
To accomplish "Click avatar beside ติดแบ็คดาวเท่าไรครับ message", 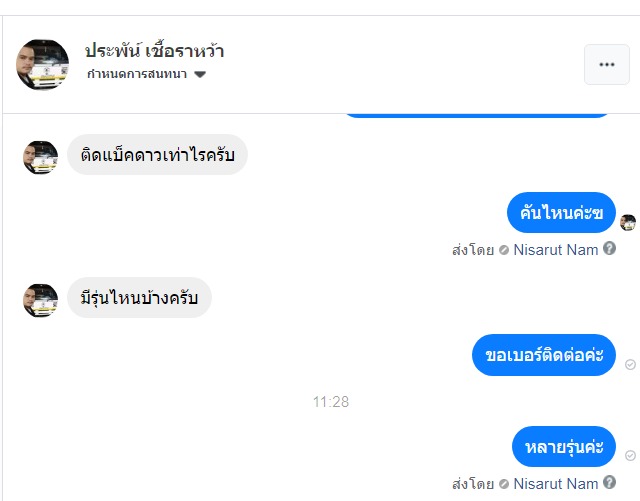I will point(40,156).
